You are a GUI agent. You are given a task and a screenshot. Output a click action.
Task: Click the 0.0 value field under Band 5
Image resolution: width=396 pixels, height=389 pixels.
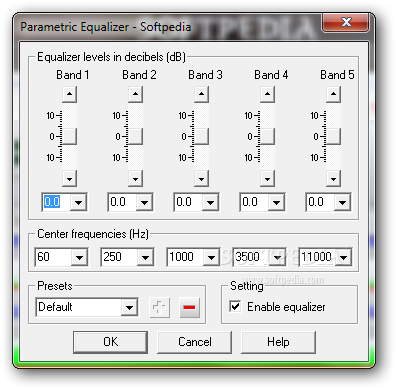tap(320, 202)
